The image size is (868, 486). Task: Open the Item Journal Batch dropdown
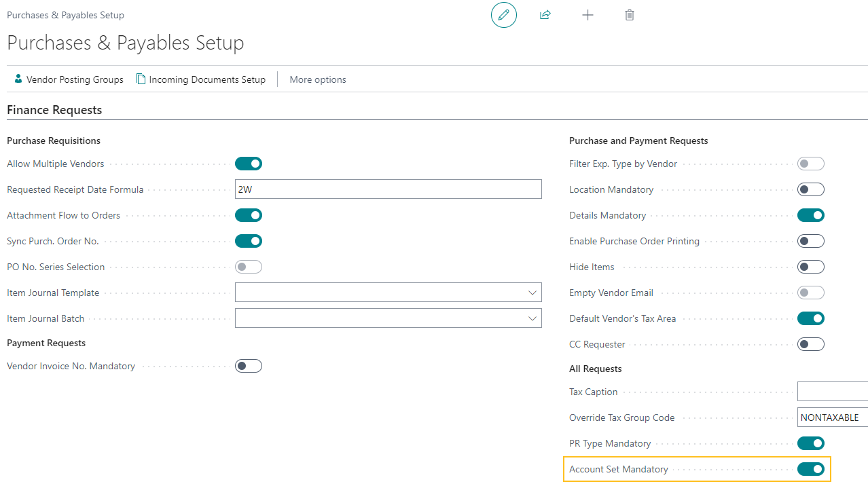(x=532, y=318)
